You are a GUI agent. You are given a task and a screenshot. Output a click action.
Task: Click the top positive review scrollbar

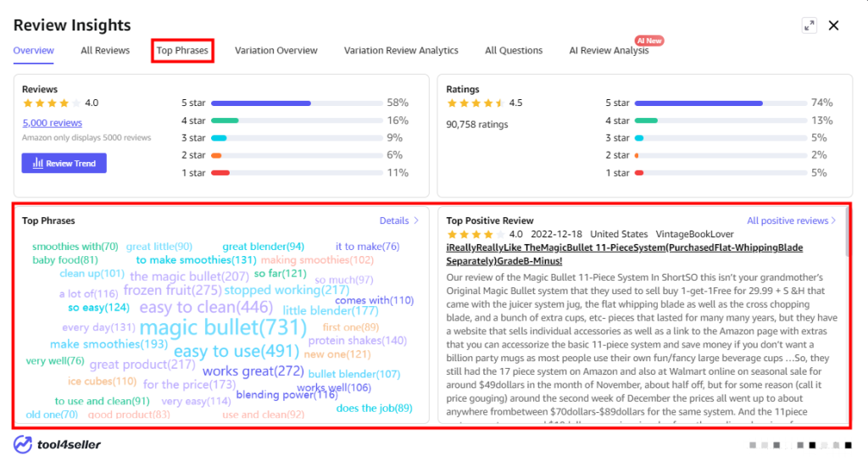847,232
